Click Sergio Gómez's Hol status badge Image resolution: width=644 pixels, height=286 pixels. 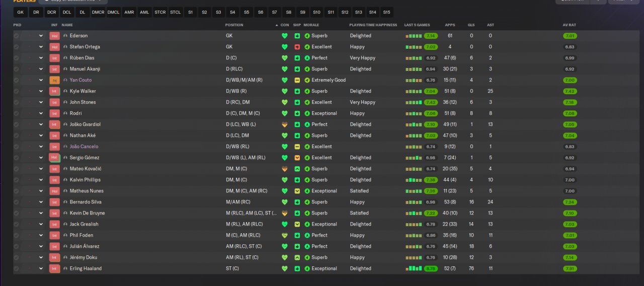(x=54, y=158)
